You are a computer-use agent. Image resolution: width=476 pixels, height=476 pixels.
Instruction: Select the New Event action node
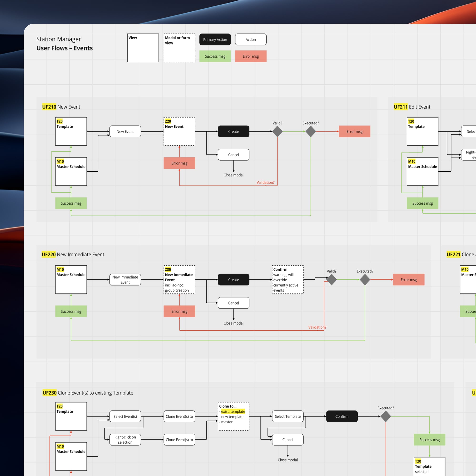pyautogui.click(x=125, y=131)
